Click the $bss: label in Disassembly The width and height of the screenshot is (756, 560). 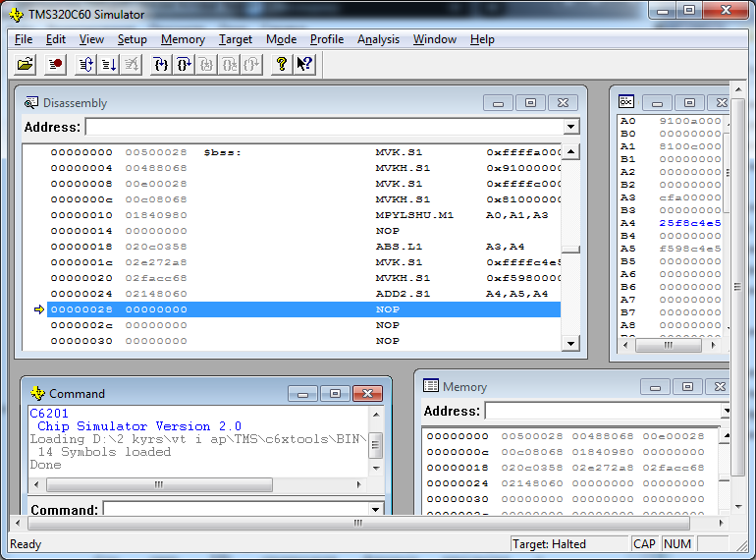pyautogui.click(x=222, y=152)
